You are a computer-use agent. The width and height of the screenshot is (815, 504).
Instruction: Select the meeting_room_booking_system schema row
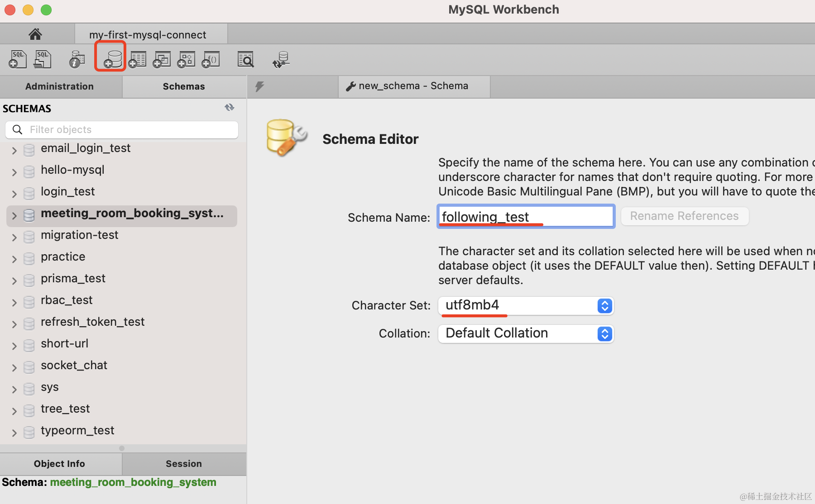pyautogui.click(x=122, y=216)
